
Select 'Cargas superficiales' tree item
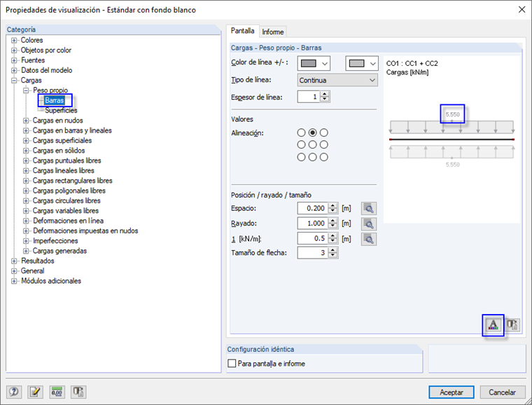[x=62, y=141]
